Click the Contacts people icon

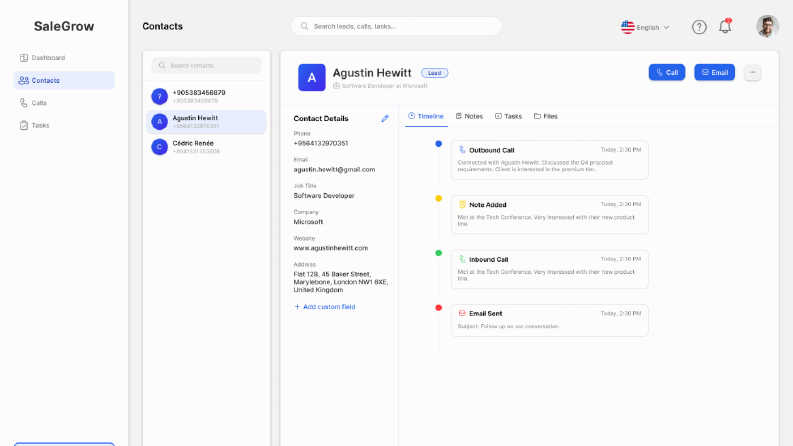[24, 80]
